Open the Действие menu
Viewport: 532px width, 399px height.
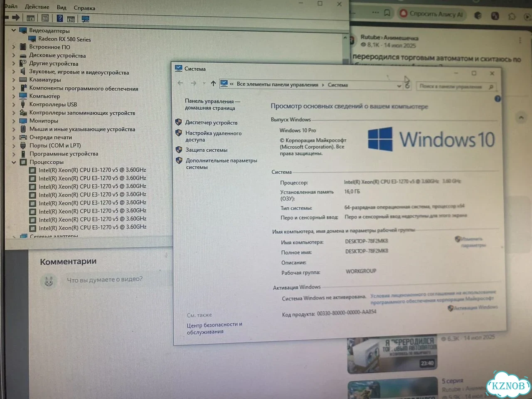[x=37, y=7]
